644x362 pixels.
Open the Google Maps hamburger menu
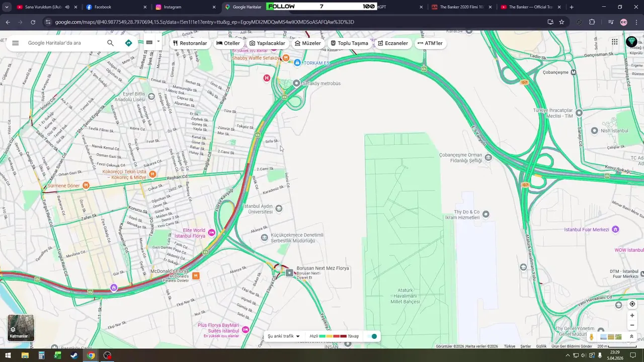coord(15,43)
